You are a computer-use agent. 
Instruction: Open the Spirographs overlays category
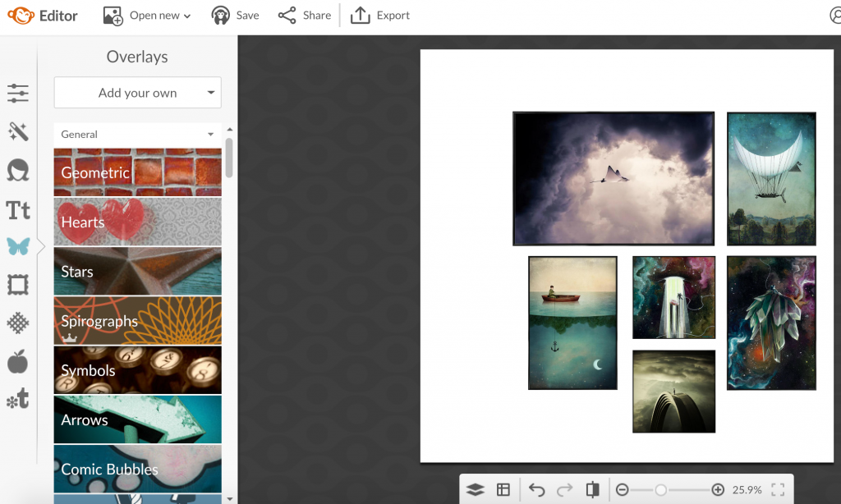pyautogui.click(x=137, y=321)
